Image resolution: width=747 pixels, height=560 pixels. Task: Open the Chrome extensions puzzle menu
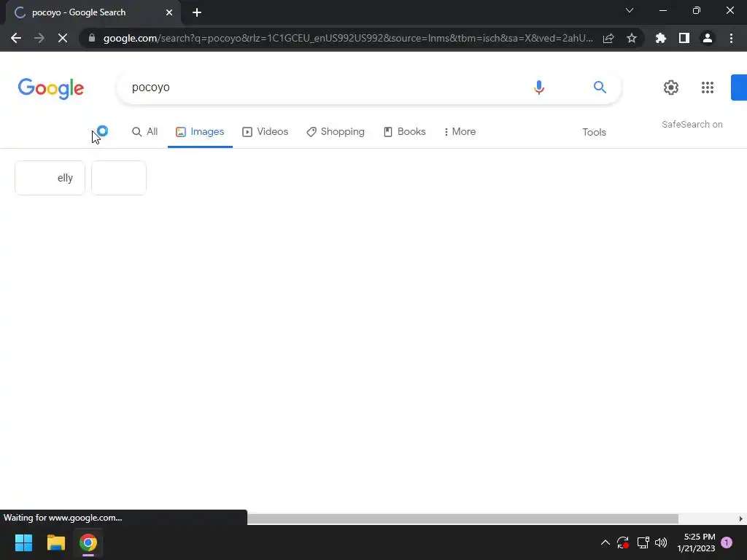point(661,38)
